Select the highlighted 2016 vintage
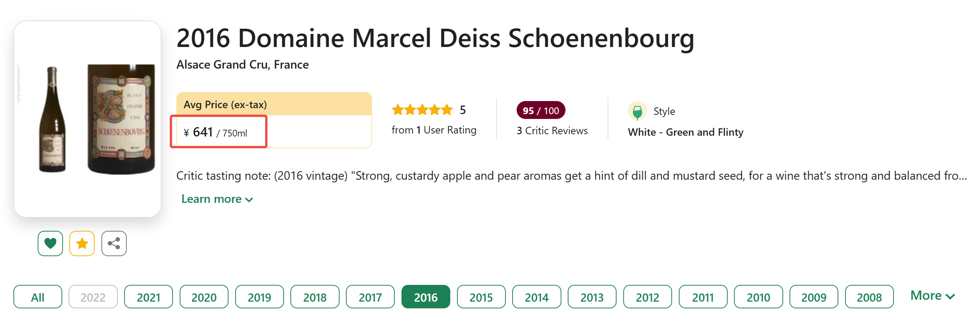 (425, 297)
